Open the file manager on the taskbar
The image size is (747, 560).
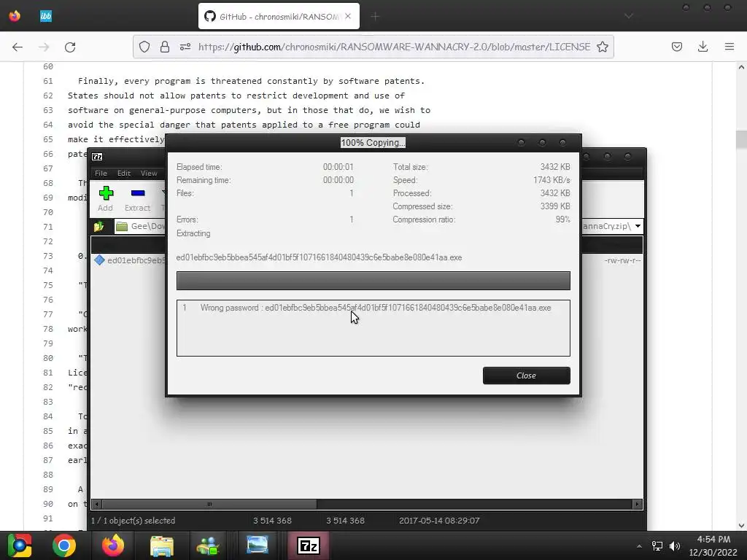point(162,545)
